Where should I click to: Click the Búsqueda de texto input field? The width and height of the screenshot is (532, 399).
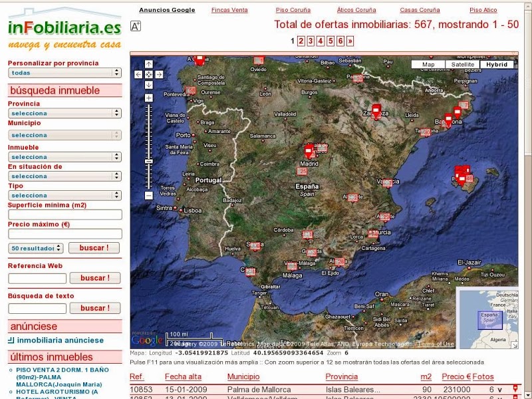click(x=37, y=309)
